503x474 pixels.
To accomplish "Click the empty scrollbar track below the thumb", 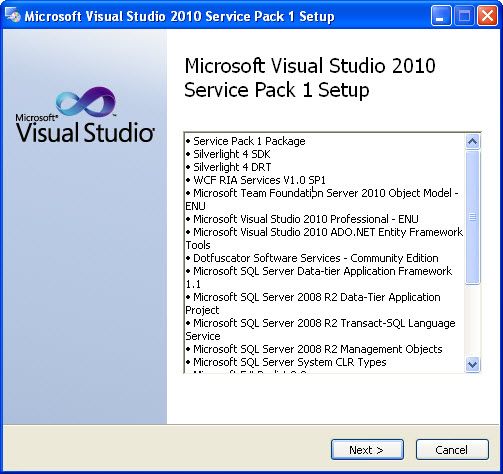I will click(472, 321).
